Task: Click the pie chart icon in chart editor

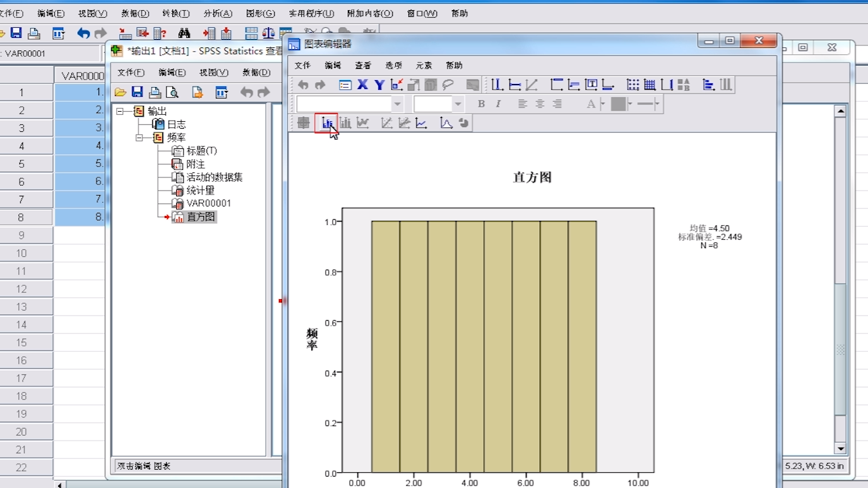Action: [x=464, y=123]
